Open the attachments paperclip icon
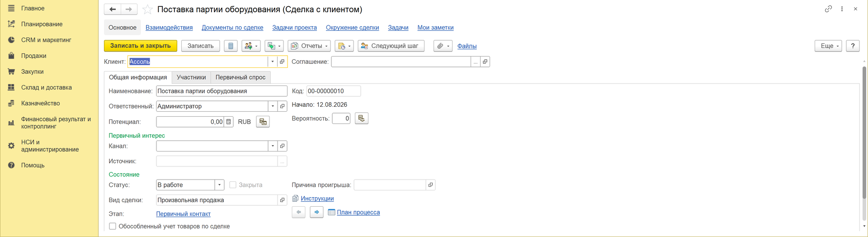The height and width of the screenshot is (237, 868). point(443,46)
